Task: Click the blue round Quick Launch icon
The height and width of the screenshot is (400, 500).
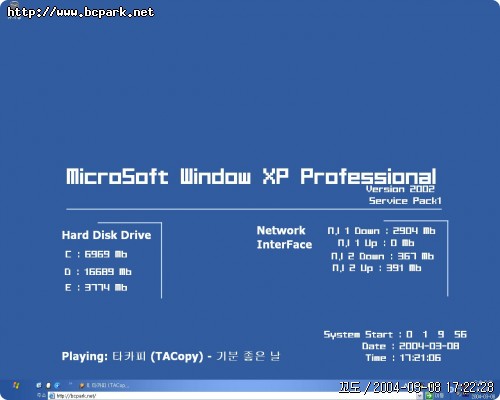Action: [57, 385]
